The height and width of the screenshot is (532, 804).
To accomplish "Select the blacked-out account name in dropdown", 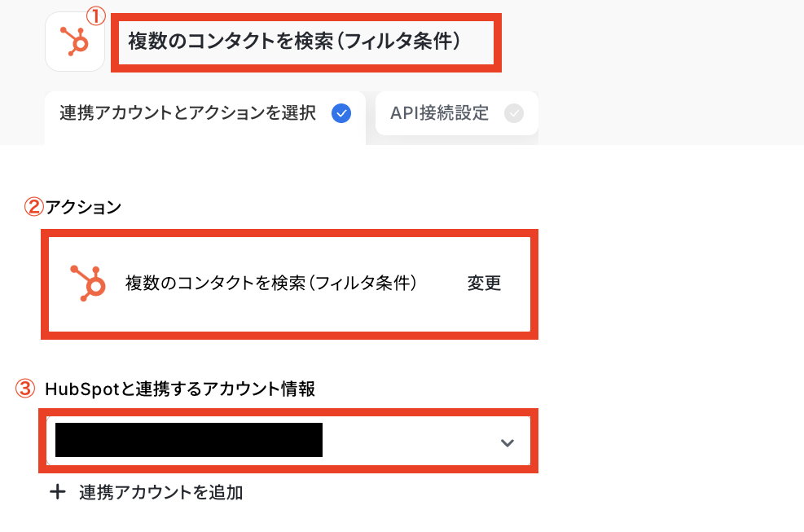I will [x=188, y=440].
